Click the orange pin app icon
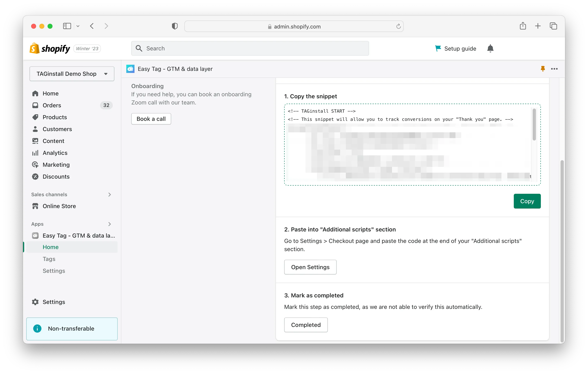Screen dimensions: 588x374 [x=542, y=69]
